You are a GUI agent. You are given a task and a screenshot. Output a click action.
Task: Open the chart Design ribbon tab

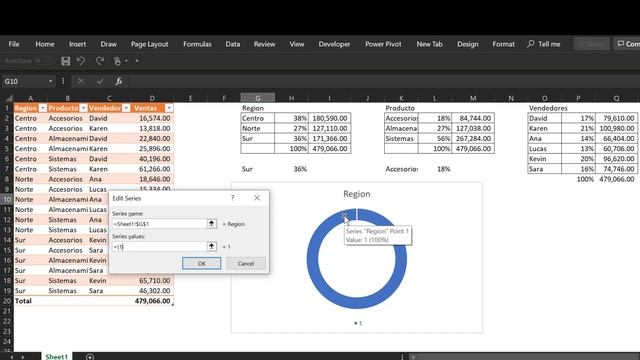[467, 44]
